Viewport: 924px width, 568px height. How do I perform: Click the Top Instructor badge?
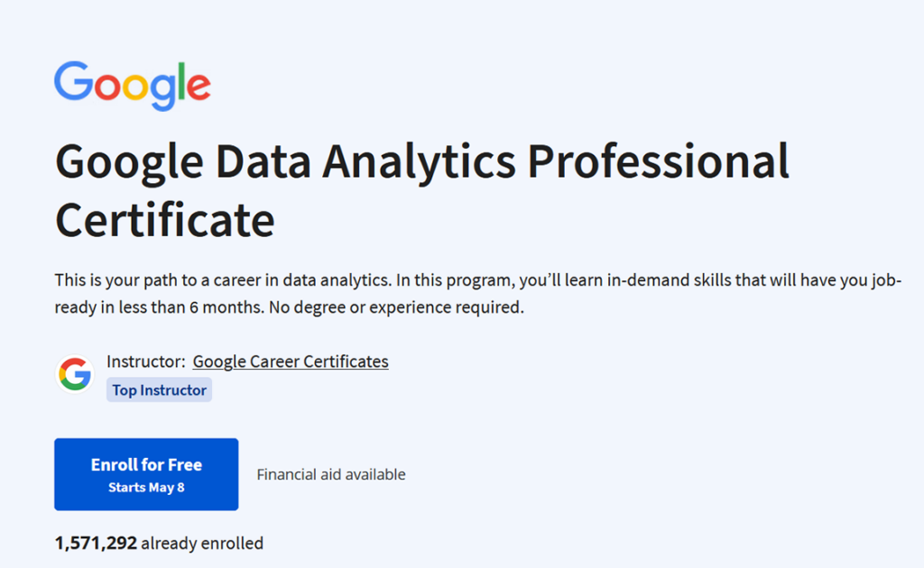click(x=160, y=390)
